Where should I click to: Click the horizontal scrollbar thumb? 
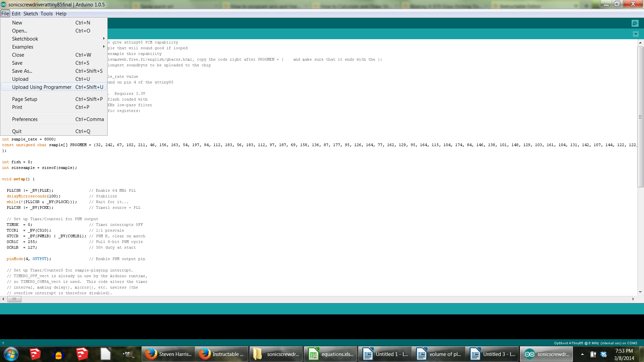click(x=14, y=299)
